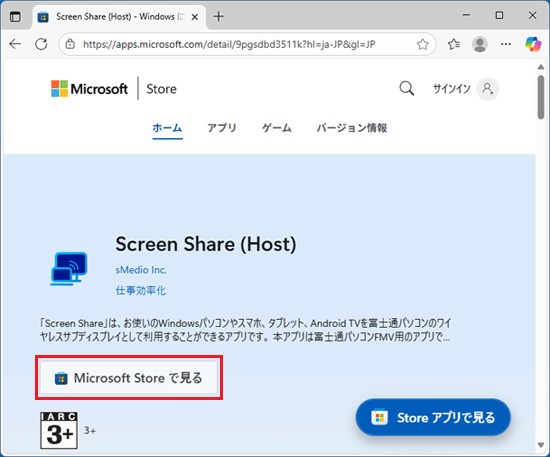Open the sMedio Inc. publisher link
The height and width of the screenshot is (457, 550).
point(141,270)
